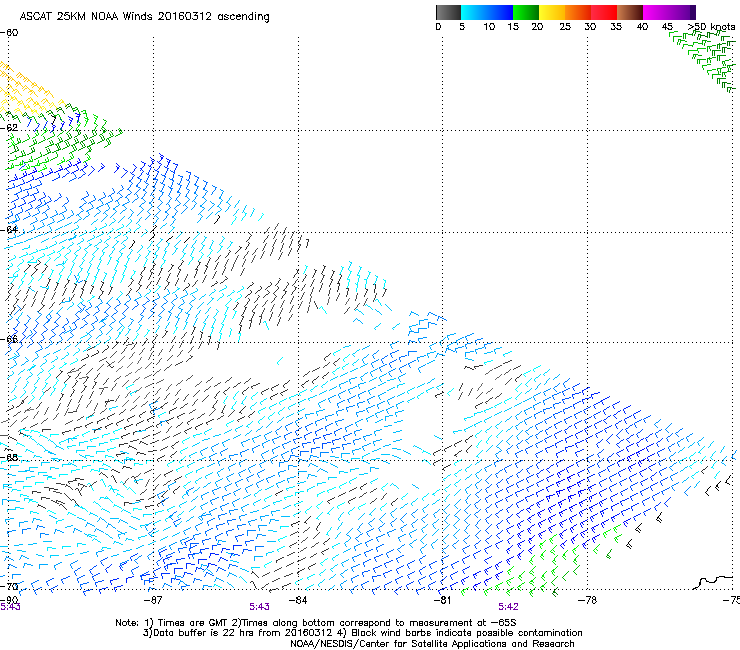Screen dimensions: 740x650
Task: Click the '-66' latitude label
Action: click(x=9, y=339)
